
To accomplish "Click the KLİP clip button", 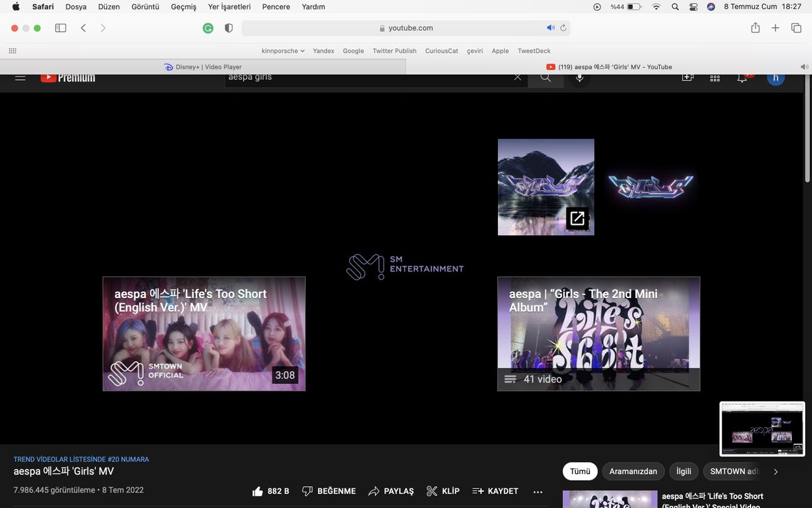I will pyautogui.click(x=443, y=491).
